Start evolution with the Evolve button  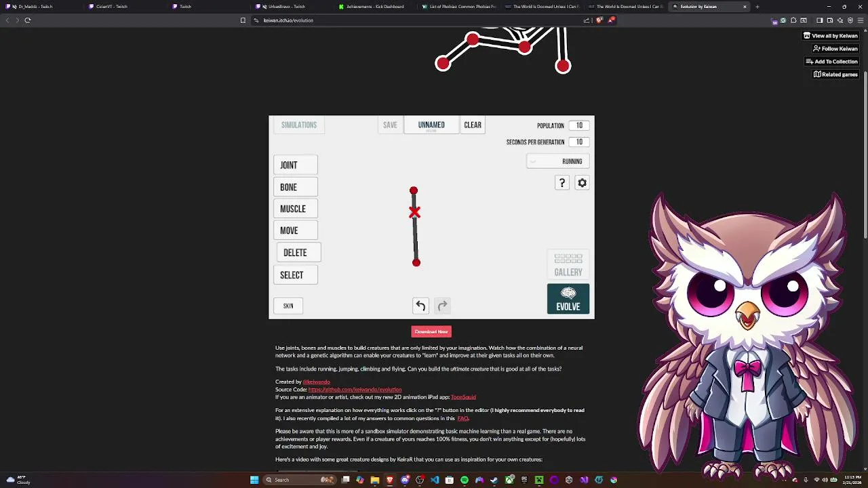[x=568, y=299]
